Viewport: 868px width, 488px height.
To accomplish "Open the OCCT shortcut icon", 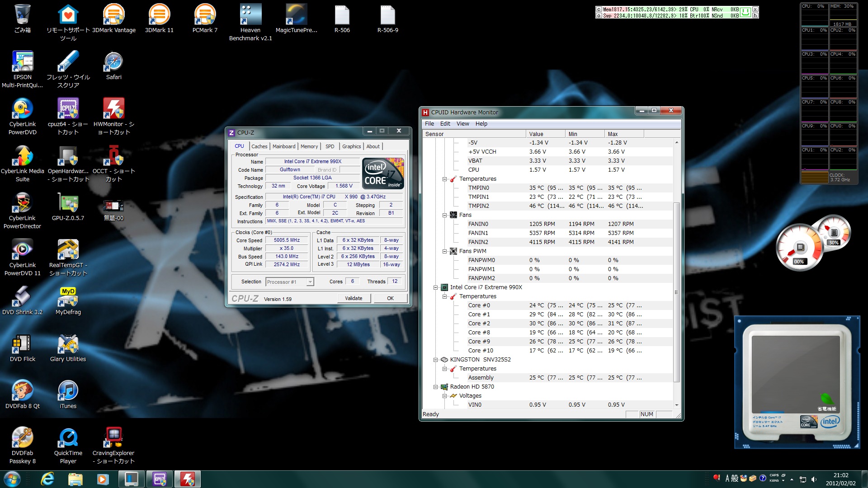I will (113, 156).
